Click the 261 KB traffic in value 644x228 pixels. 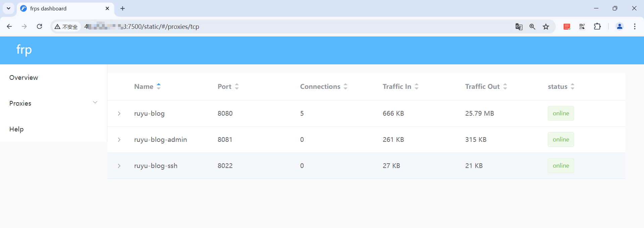(393, 139)
